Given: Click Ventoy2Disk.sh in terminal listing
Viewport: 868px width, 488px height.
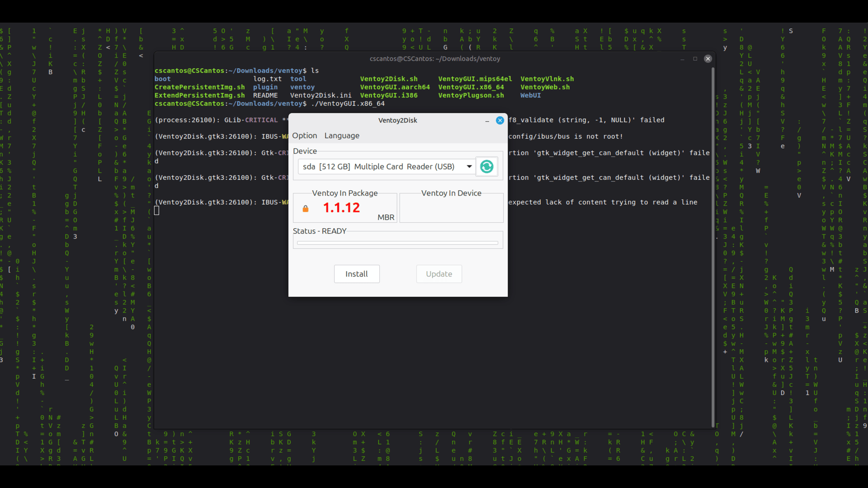Looking at the screenshot, I should 389,79.
